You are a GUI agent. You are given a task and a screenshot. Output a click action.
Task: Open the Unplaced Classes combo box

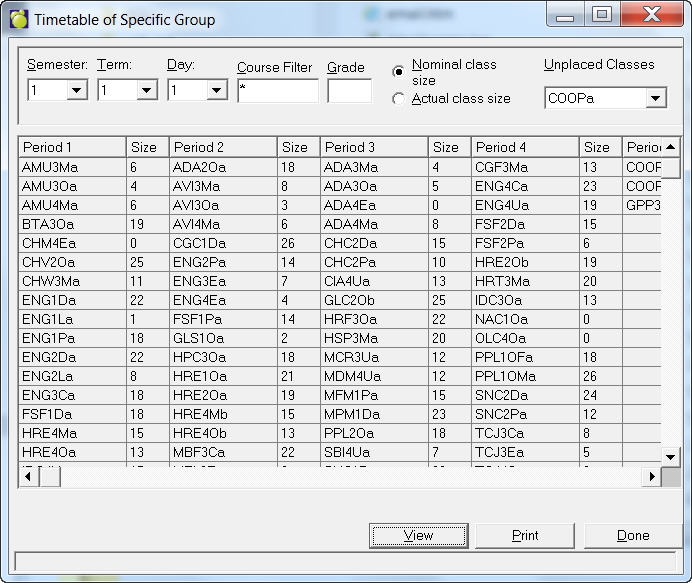tap(656, 98)
